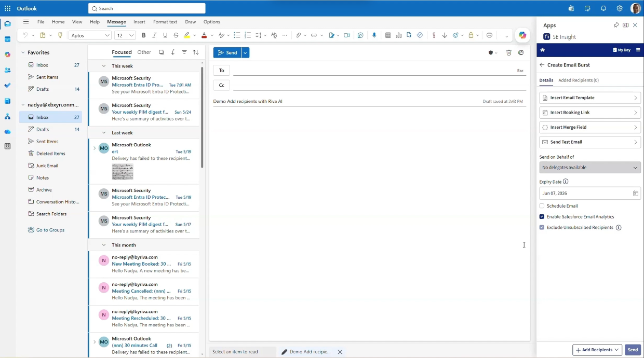Open the app launcher waffle icon

pyautogui.click(x=7, y=8)
